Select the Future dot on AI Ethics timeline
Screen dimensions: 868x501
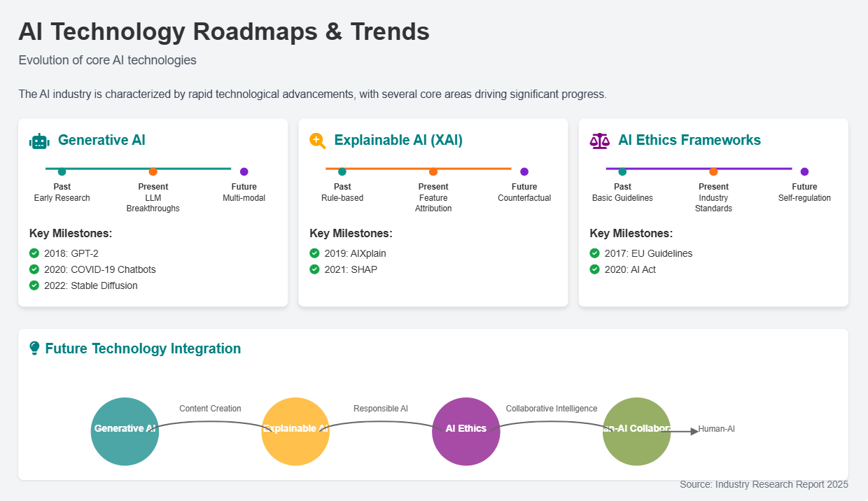(804, 171)
